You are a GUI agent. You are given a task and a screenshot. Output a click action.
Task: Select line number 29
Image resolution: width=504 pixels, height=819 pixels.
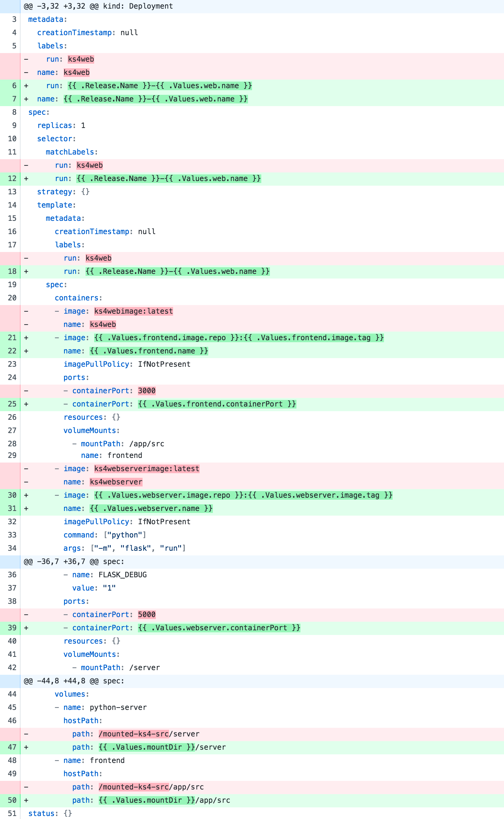[12, 456]
